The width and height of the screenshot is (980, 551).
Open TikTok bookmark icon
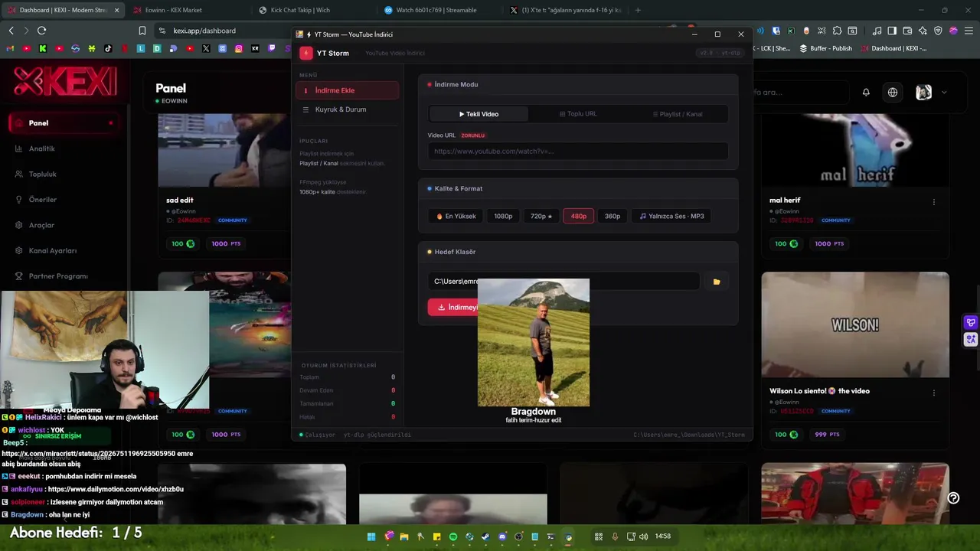108,48
